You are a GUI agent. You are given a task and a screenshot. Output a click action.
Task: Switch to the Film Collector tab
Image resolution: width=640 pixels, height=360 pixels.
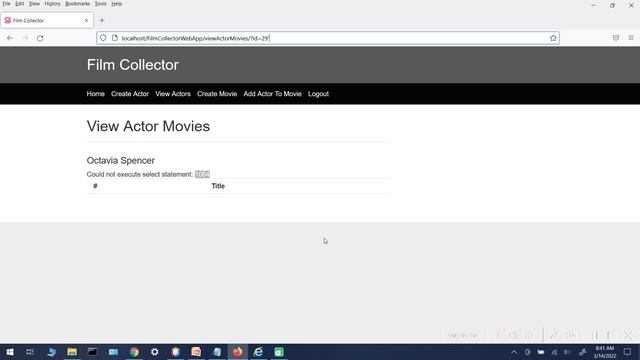tap(47, 20)
